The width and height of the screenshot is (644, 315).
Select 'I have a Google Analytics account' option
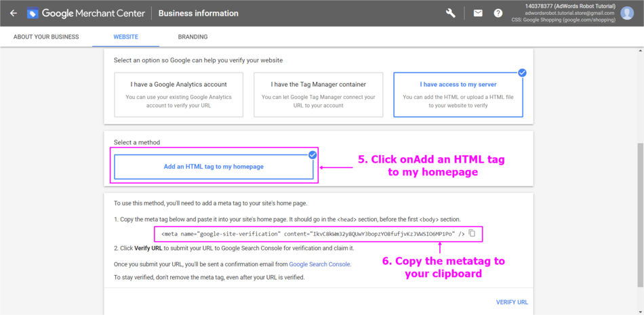tap(178, 95)
